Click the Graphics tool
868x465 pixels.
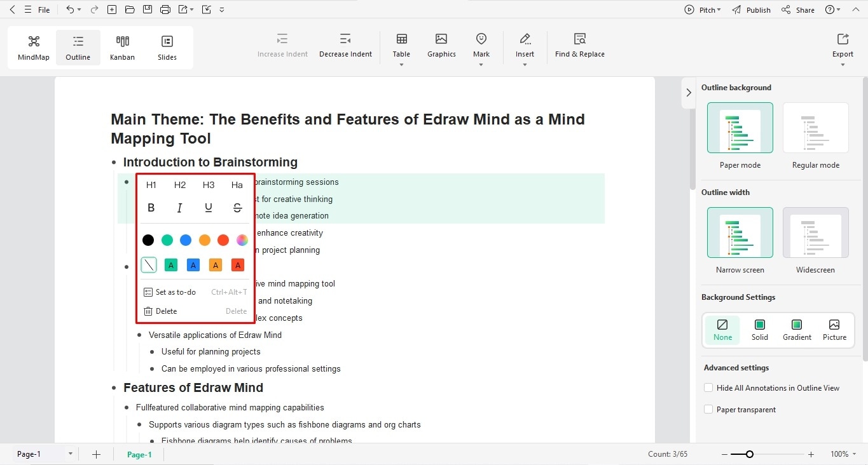pos(441,46)
